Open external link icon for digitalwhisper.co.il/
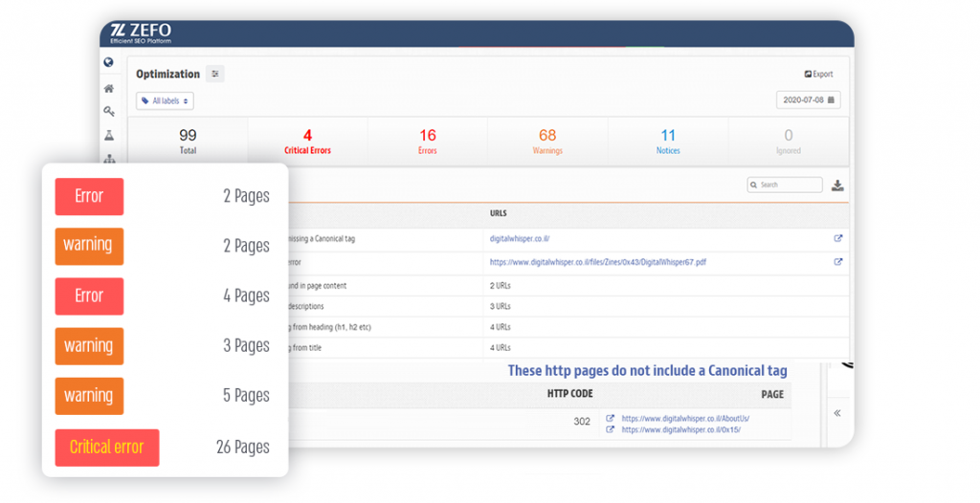Image resolution: width=980 pixels, height=503 pixels. coord(838,238)
